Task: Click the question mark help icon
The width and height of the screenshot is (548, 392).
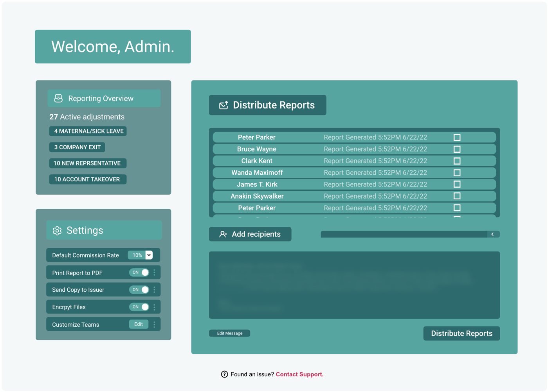Action: 224,374
